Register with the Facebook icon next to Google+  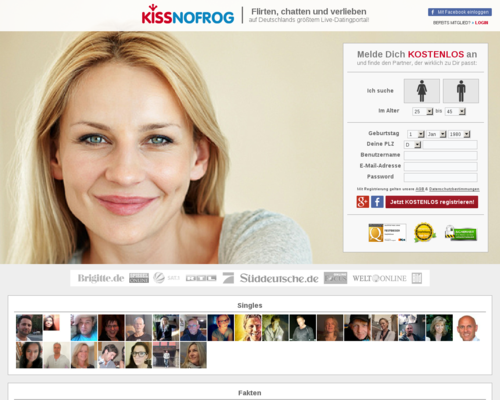(377, 202)
